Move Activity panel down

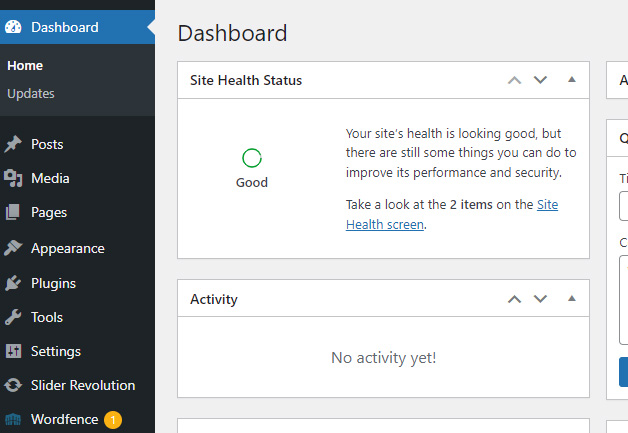pos(541,299)
